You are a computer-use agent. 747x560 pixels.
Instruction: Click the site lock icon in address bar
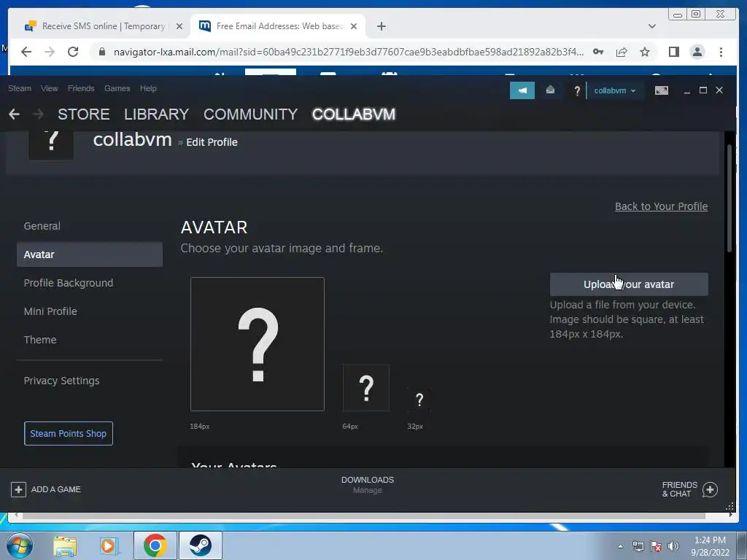click(101, 52)
